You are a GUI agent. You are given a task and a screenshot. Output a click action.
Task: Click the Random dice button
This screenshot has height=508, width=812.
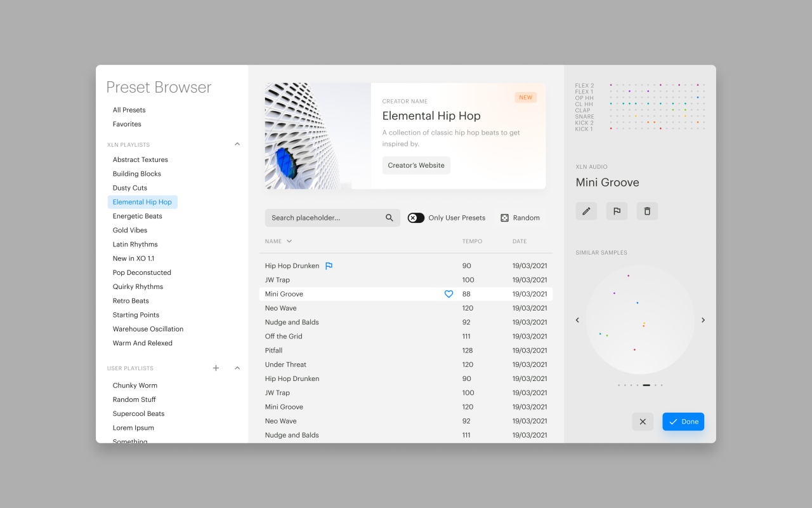(520, 218)
